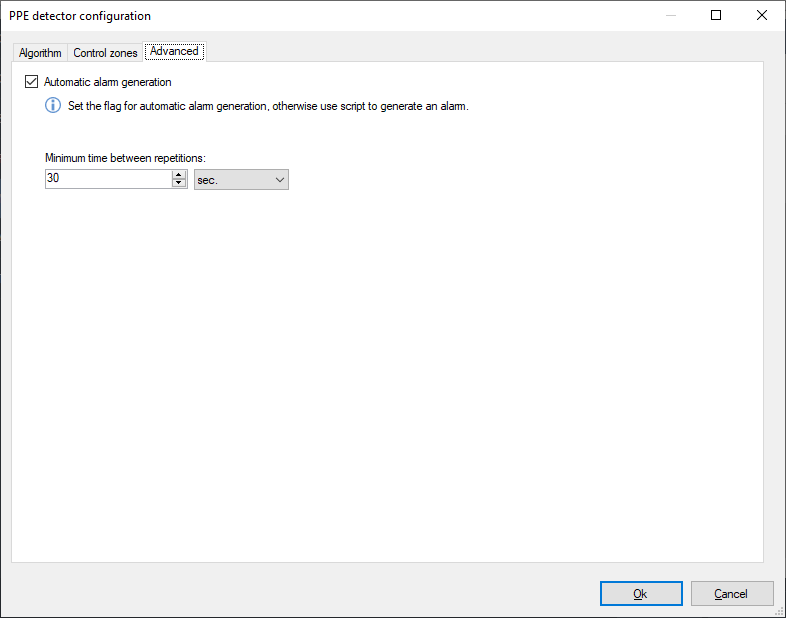Select the Advanced tab
The image size is (786, 618).
tap(174, 51)
